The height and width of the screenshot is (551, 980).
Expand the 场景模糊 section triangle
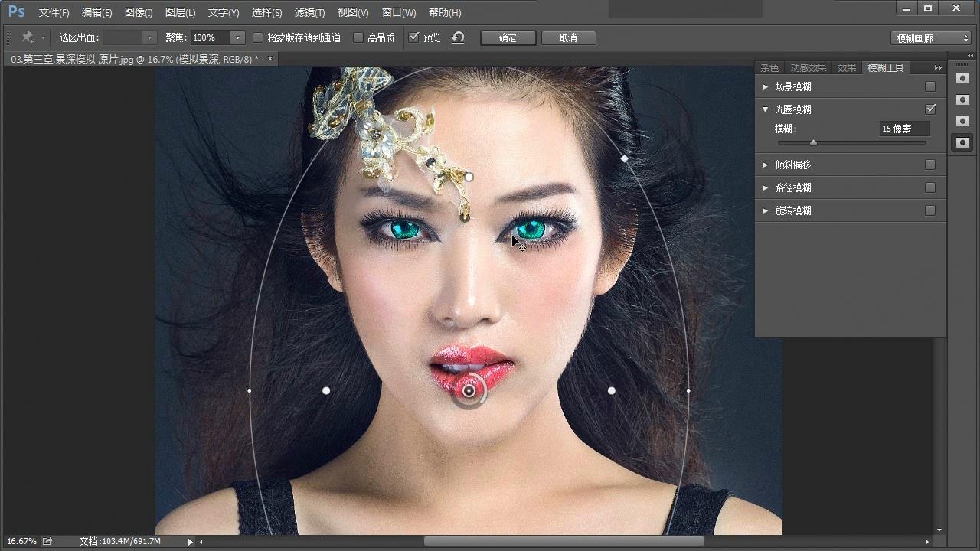pos(765,86)
